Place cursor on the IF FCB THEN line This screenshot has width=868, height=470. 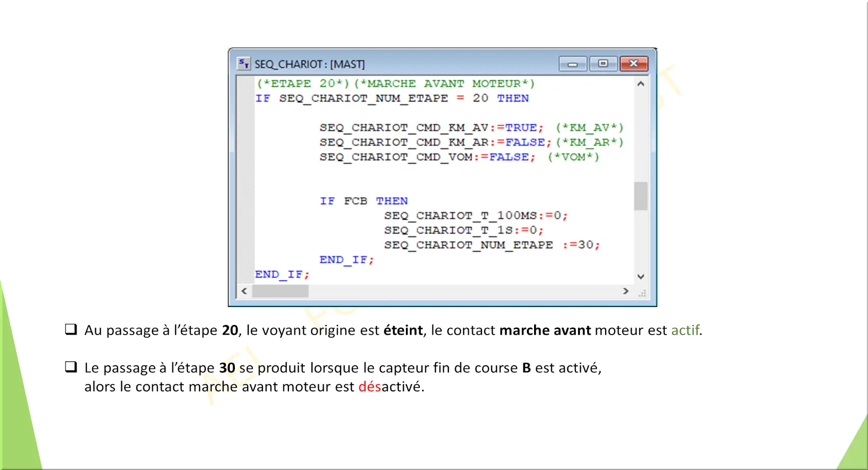pos(364,201)
